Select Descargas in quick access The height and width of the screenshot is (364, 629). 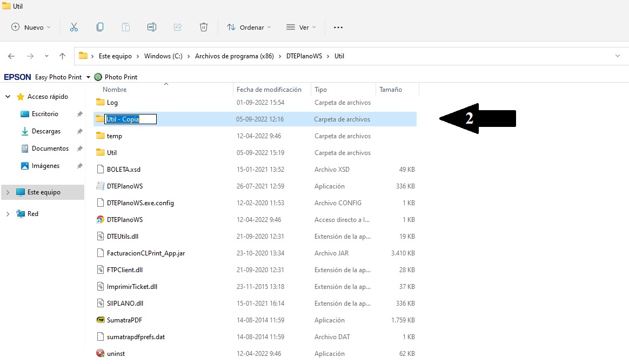pos(46,131)
